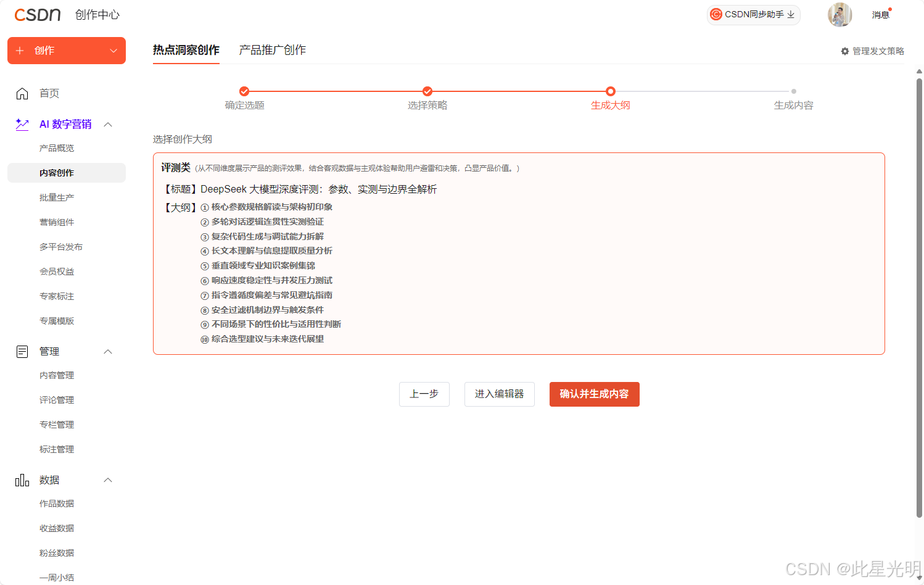Open 专属模版 menu item
Image resolution: width=924 pixels, height=585 pixels.
pyautogui.click(x=57, y=321)
